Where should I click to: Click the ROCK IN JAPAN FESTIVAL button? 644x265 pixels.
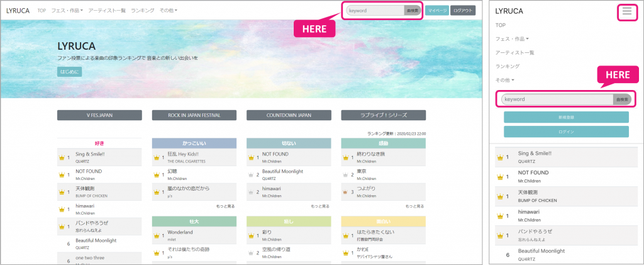click(194, 115)
